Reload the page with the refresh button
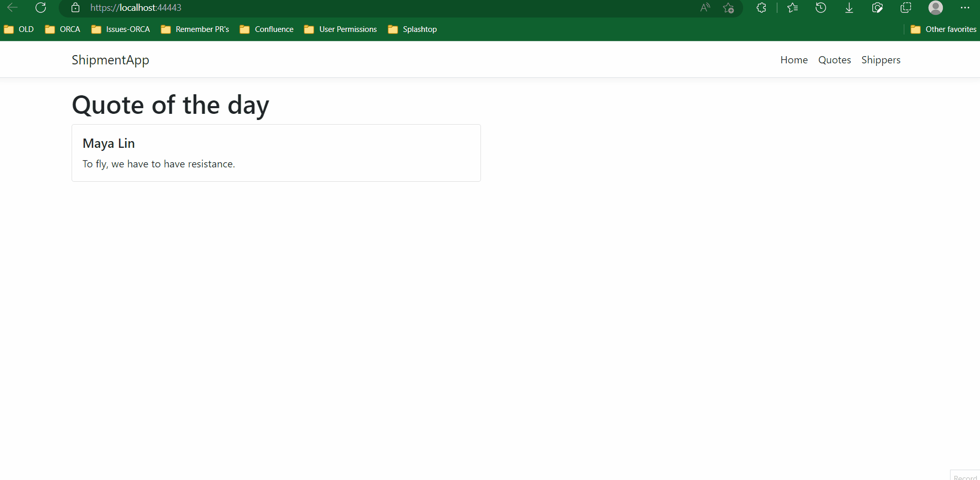The image size is (980, 480). click(x=41, y=8)
